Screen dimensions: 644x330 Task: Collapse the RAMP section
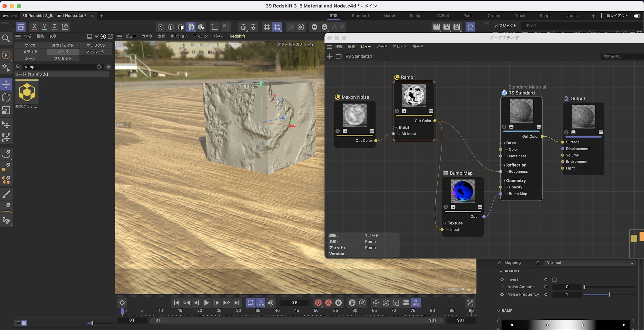pyautogui.click(x=498, y=311)
